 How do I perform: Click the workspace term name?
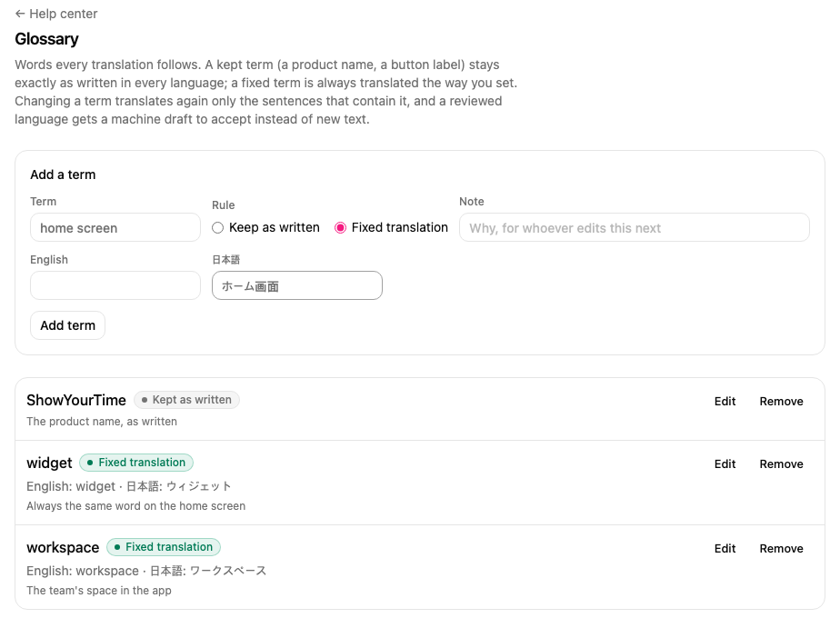pos(63,548)
